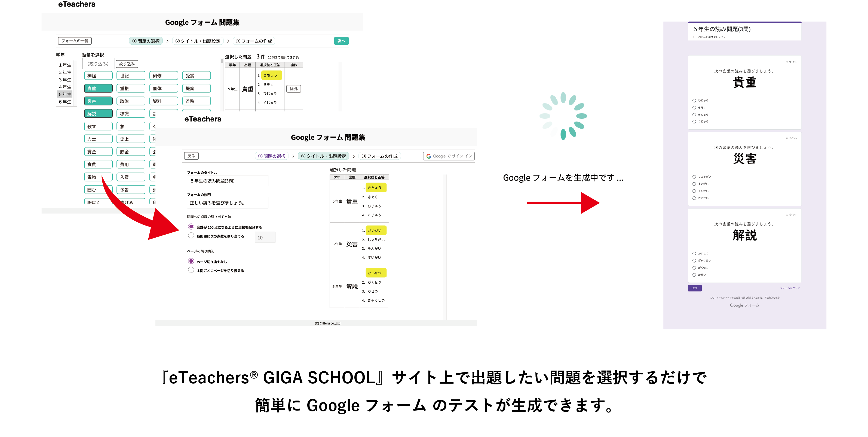Toggle the 災害 vocabulary chip

pyautogui.click(x=98, y=101)
